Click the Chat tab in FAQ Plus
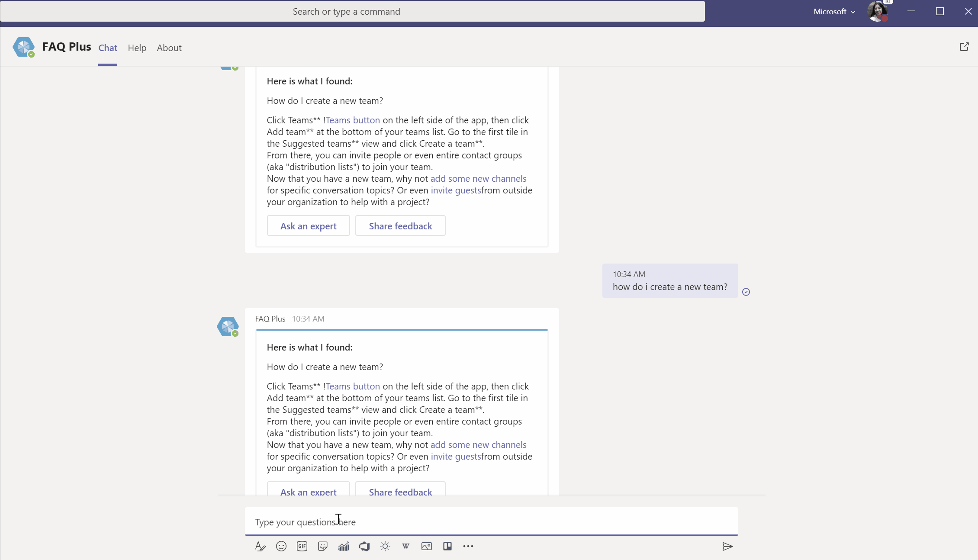 pos(107,48)
